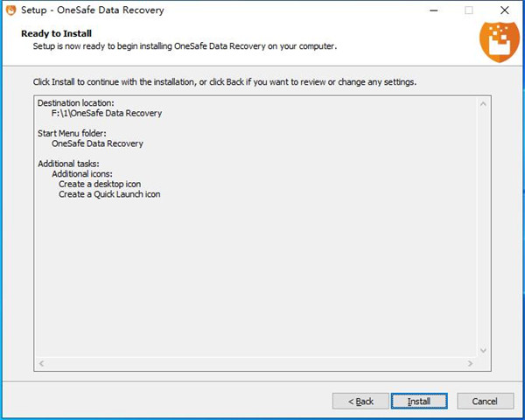Cancel the OneSafe installation
The height and width of the screenshot is (420, 525).
[x=484, y=401]
